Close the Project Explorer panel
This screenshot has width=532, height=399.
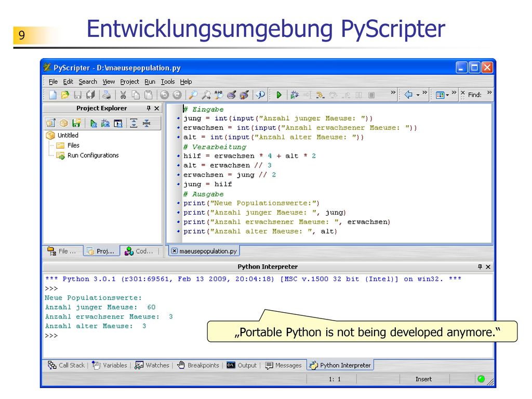[156, 108]
